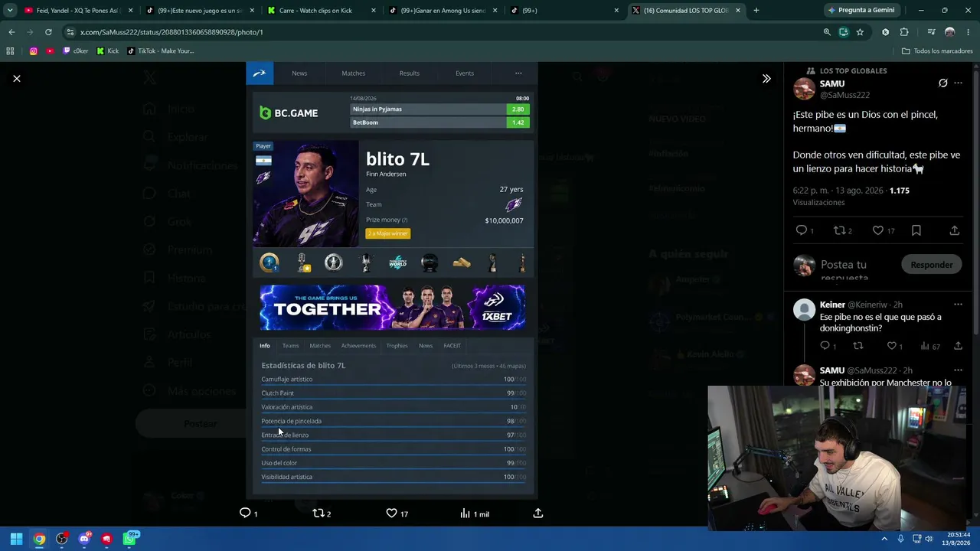Viewport: 980px width, 551px height.
Task: Click the '6:22 p. m. · 13 ago. 2026' timestamp
Action: tap(838, 191)
